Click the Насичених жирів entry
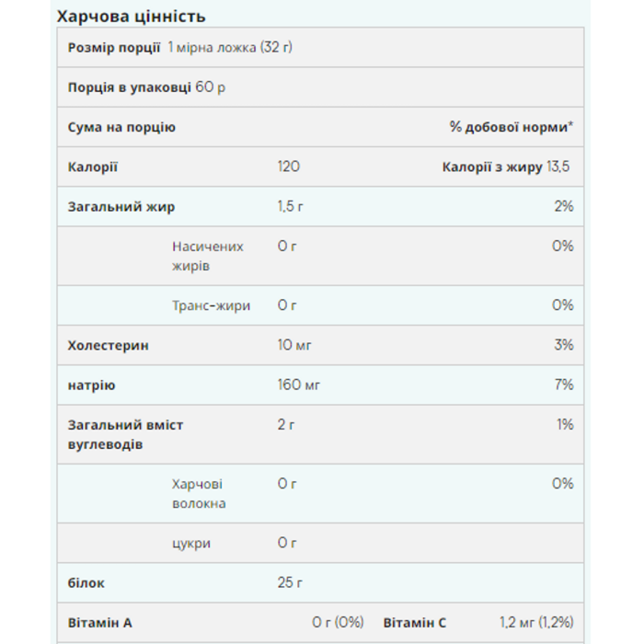Image resolution: width=644 pixels, height=644 pixels. coord(208,256)
